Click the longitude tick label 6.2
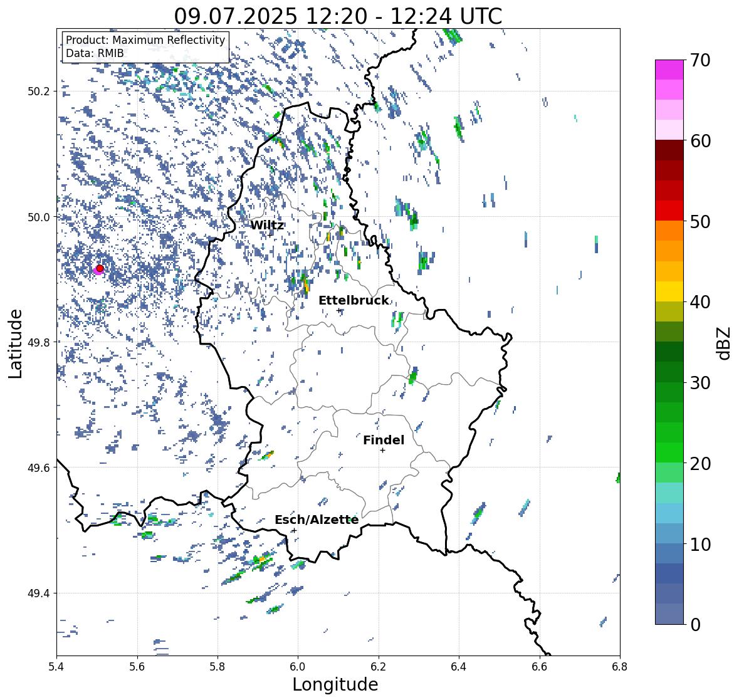Image resolution: width=739 pixels, height=700 pixels. coord(379,667)
